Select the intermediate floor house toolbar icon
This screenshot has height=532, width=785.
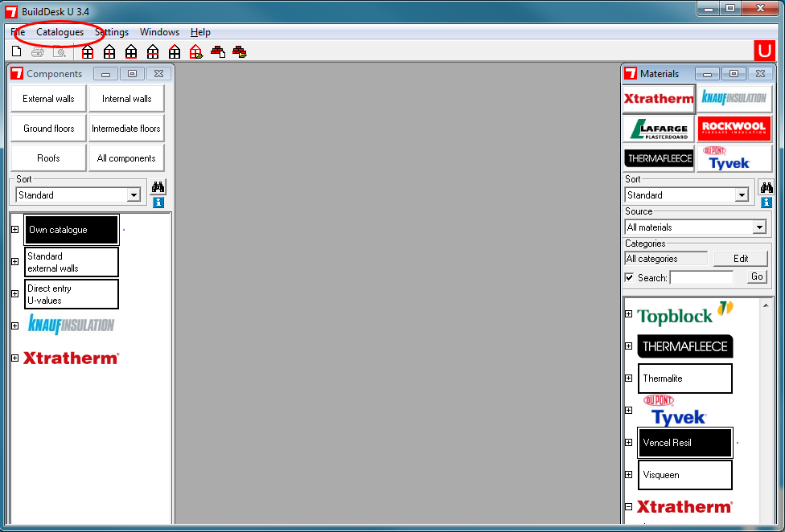pos(153,51)
